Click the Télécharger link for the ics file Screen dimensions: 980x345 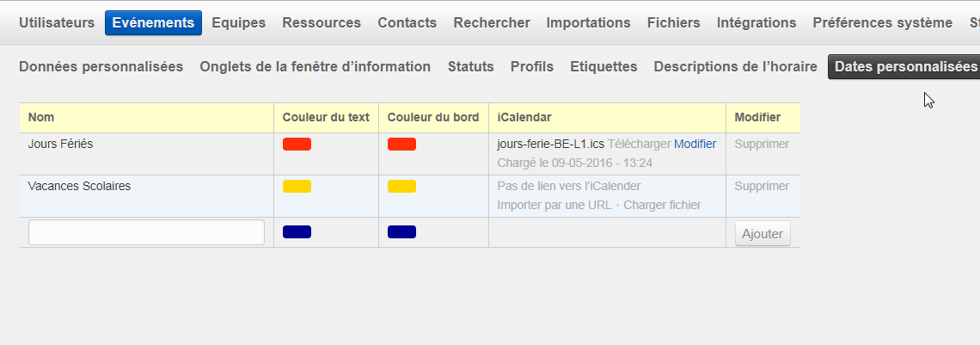pos(639,144)
